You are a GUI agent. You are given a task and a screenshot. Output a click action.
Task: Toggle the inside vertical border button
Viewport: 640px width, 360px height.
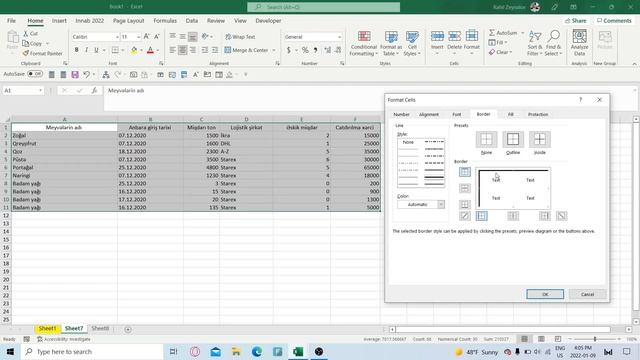513,216
